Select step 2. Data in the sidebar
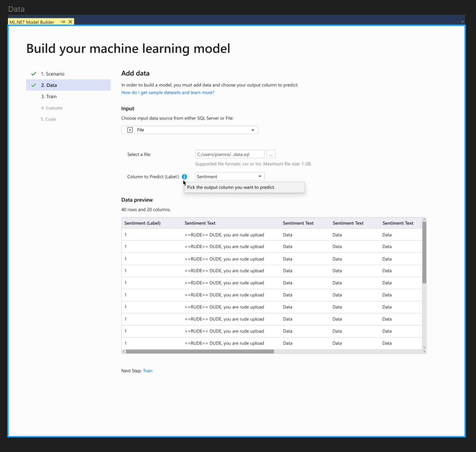 [x=68, y=85]
